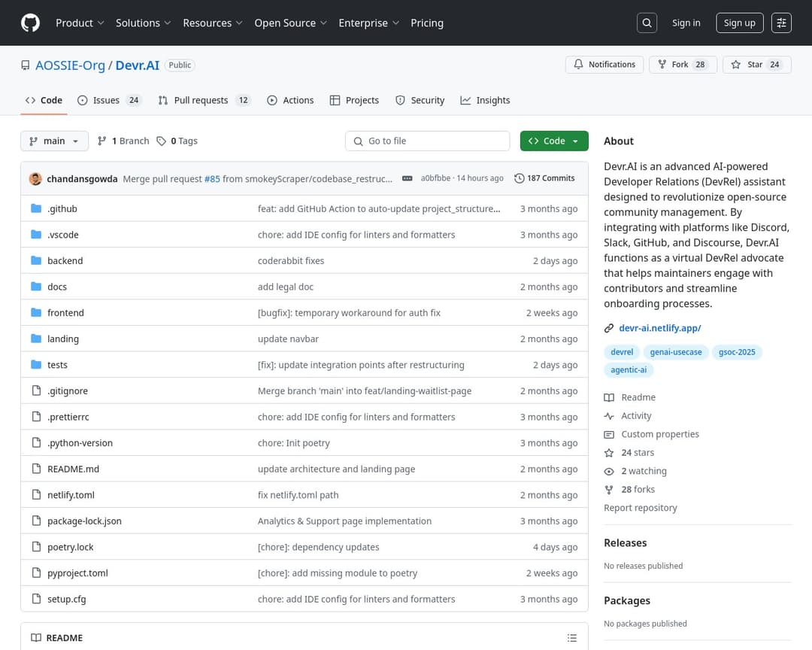This screenshot has width=812, height=650.
Task: Open the package-lock.json file
Action: 84,521
